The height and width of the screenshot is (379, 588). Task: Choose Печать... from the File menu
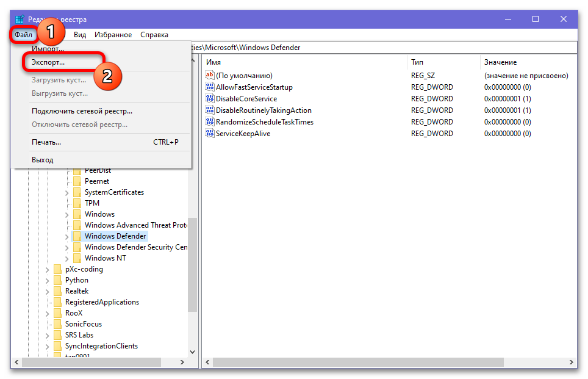[101, 142]
